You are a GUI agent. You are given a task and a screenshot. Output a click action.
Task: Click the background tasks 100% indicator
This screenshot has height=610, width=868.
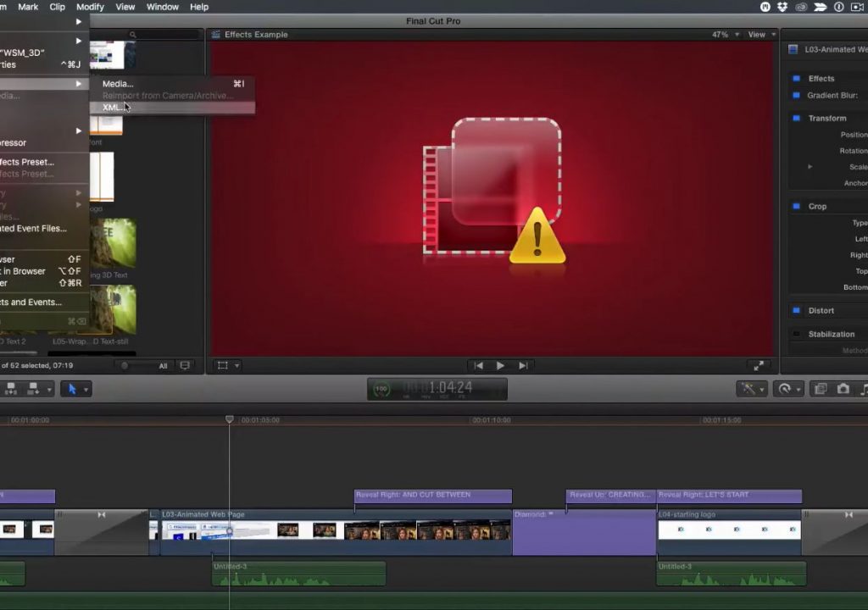click(x=381, y=389)
